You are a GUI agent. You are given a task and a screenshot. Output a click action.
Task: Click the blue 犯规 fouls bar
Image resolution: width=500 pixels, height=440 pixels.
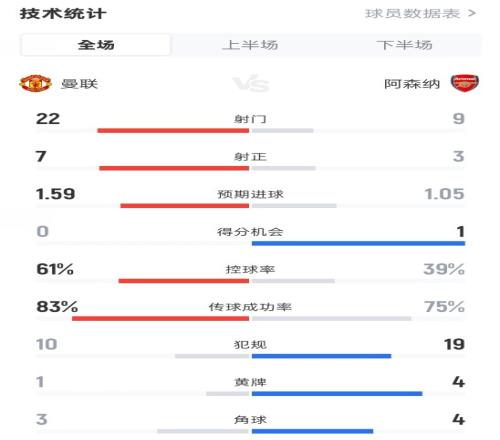click(321, 356)
